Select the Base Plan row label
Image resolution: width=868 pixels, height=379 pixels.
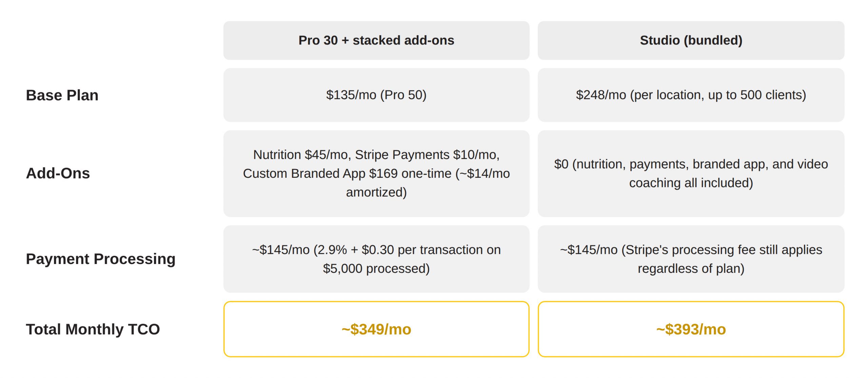[62, 95]
